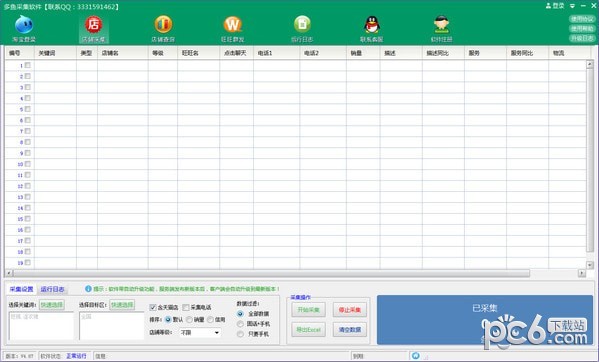599x362 pixels.
Task: Open the blue Taobao mascot toolbar icon
Action: click(24, 25)
